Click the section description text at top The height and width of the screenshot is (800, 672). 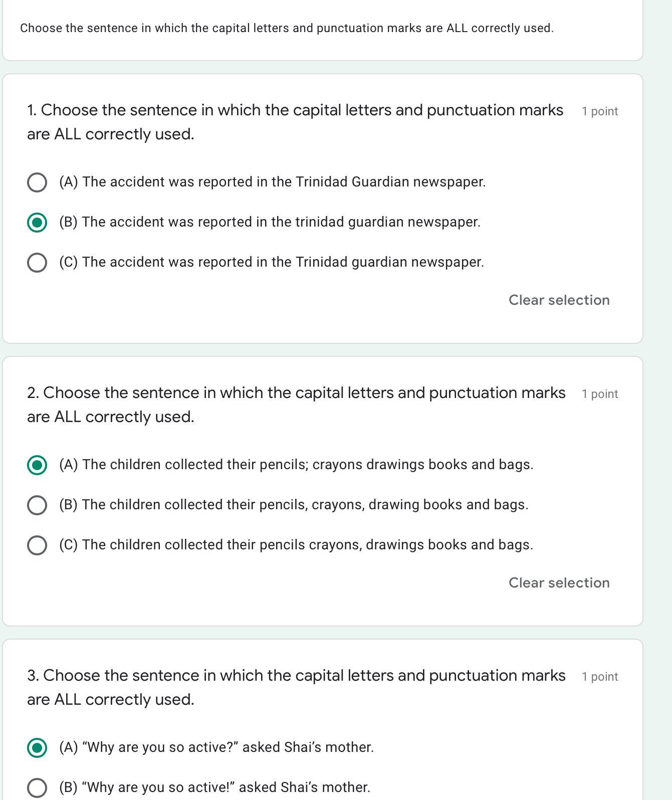pyautogui.click(x=287, y=28)
